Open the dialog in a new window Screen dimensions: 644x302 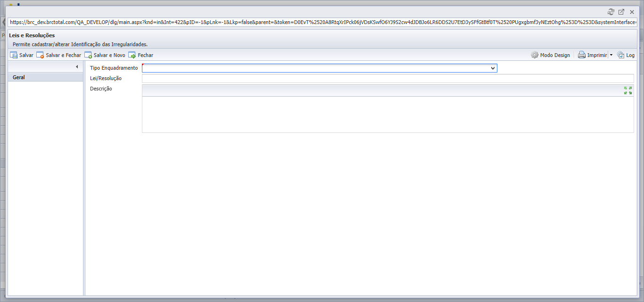tap(621, 12)
